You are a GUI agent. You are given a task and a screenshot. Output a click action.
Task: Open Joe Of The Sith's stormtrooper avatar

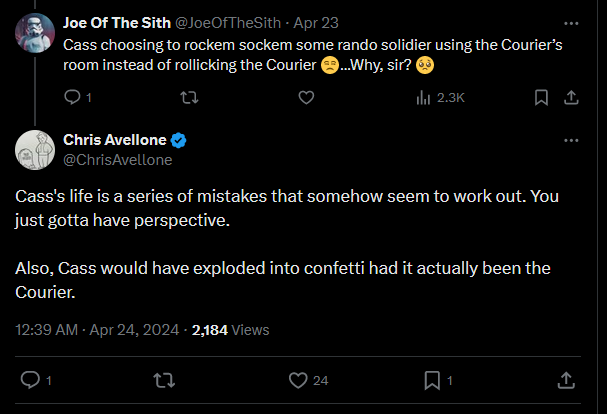33,33
